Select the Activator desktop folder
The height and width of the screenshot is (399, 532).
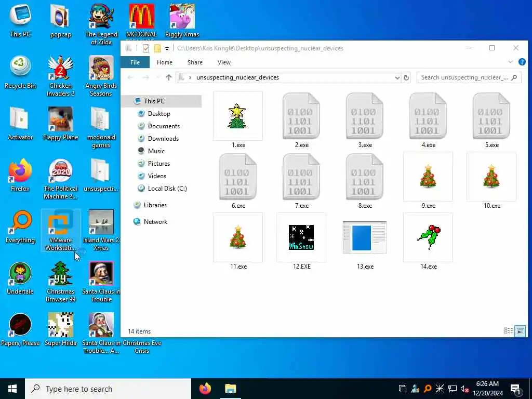[x=20, y=124]
